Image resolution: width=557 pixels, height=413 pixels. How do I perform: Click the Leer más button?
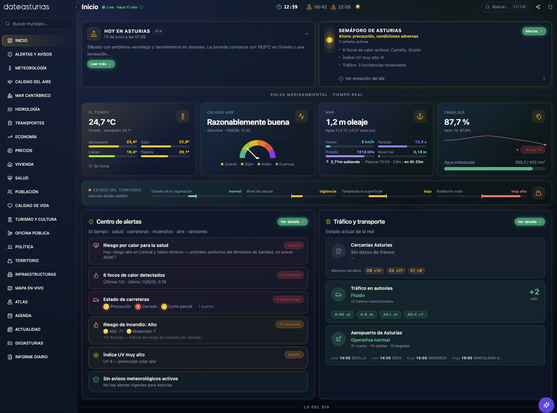coord(101,64)
